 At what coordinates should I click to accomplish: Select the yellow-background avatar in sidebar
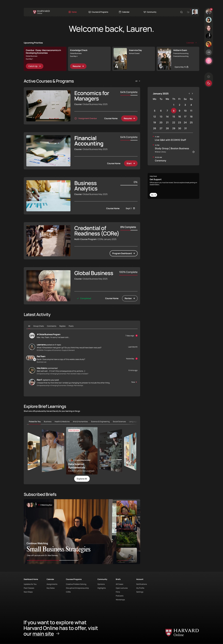(x=209, y=44)
